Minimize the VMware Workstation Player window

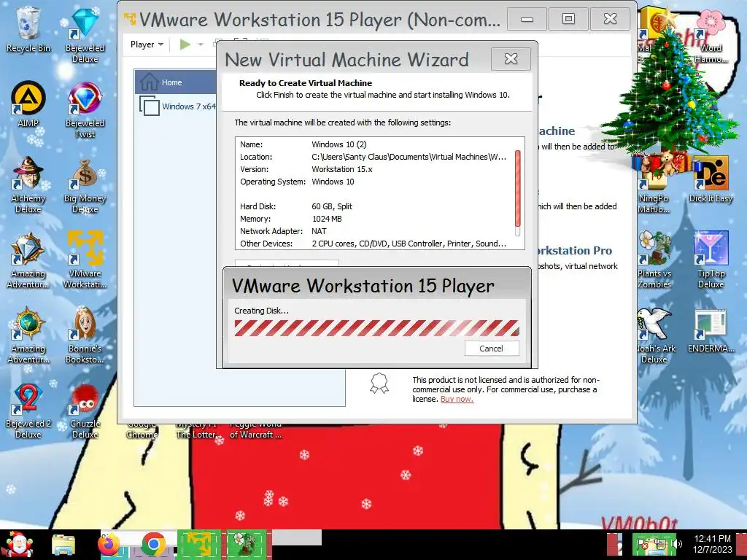click(x=527, y=19)
